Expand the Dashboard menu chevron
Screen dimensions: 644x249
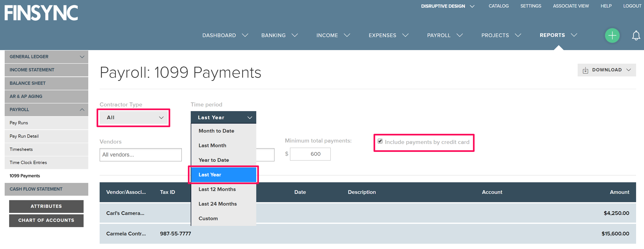click(x=245, y=35)
